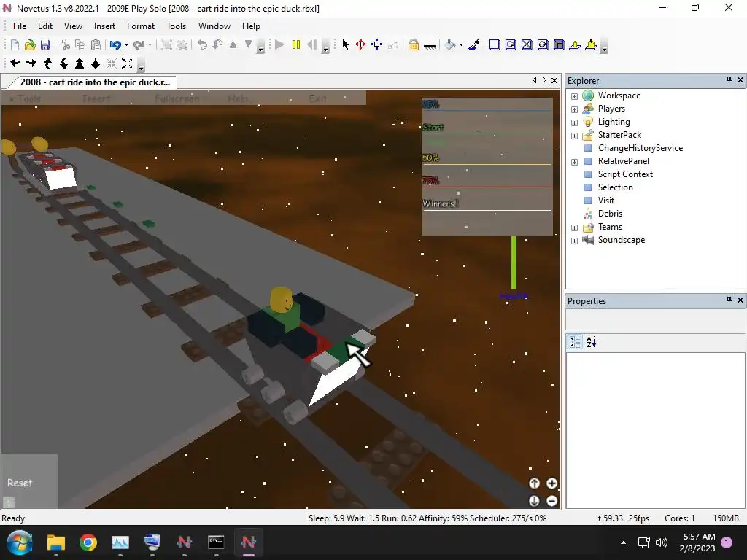Screen dimensions: 747x560
Task: Pause the simulation with yellow pause icon
Action: pos(296,44)
